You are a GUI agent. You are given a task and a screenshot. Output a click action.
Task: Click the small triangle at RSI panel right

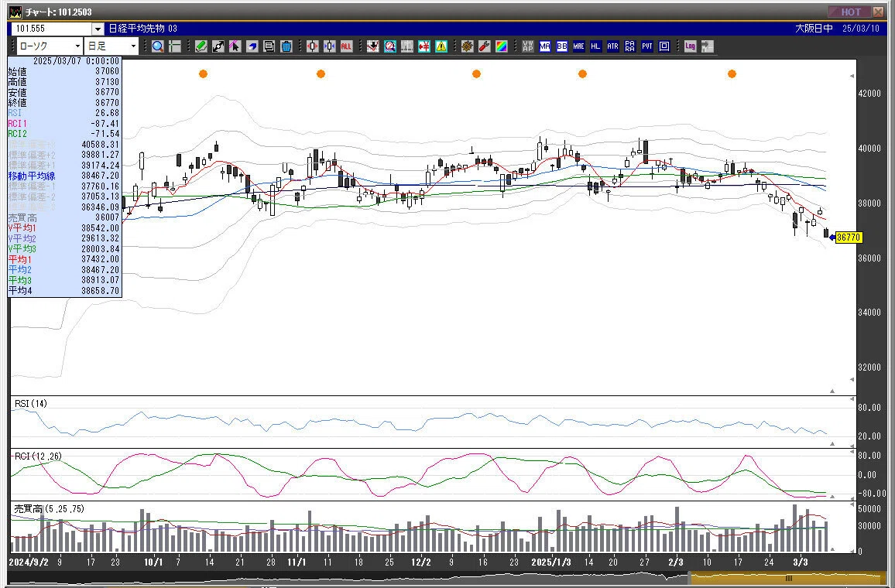(x=832, y=444)
